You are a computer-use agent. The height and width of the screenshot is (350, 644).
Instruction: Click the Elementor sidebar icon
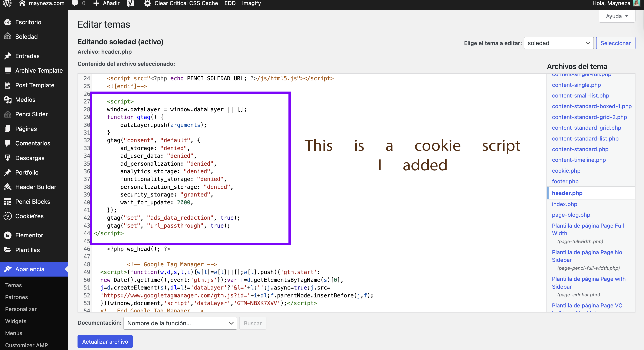(x=8, y=235)
